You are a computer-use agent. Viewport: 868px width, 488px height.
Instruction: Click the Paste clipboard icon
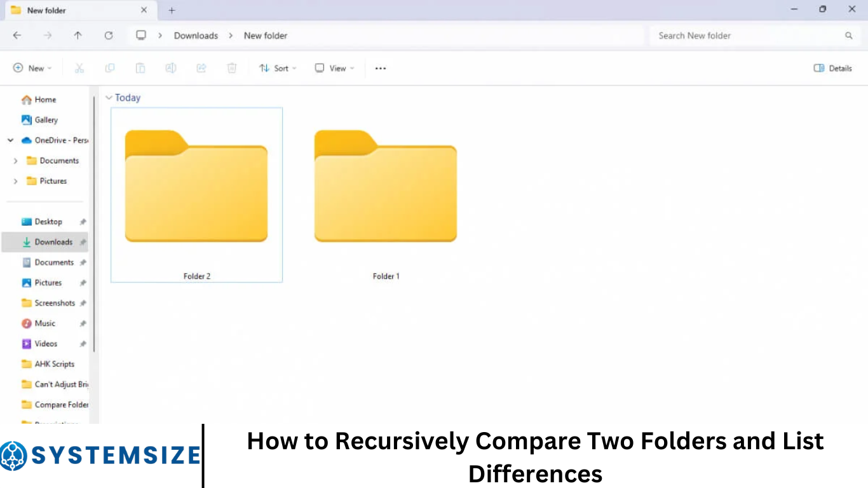(x=140, y=68)
